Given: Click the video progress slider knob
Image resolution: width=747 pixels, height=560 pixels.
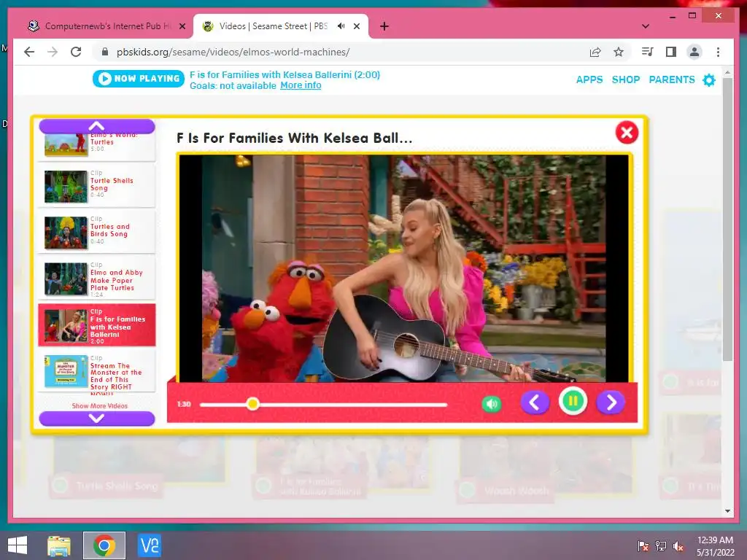Looking at the screenshot, I should (253, 404).
